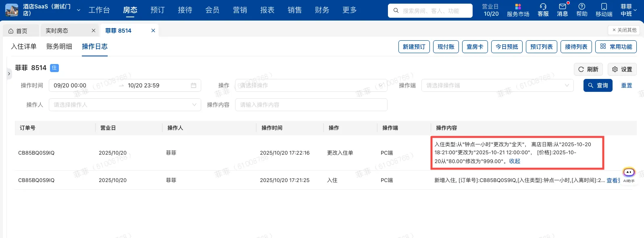Click the 住 status badge
644x238 pixels.
coord(54,68)
